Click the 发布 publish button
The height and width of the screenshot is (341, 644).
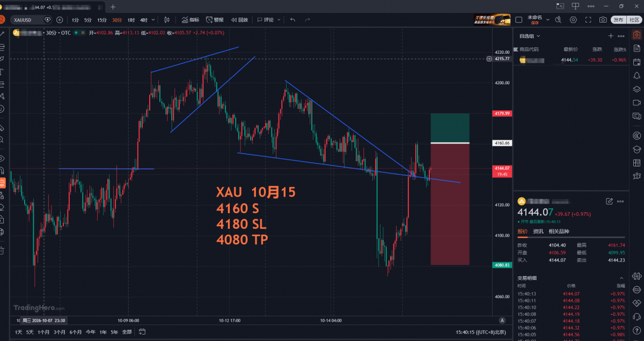pyautogui.click(x=619, y=20)
